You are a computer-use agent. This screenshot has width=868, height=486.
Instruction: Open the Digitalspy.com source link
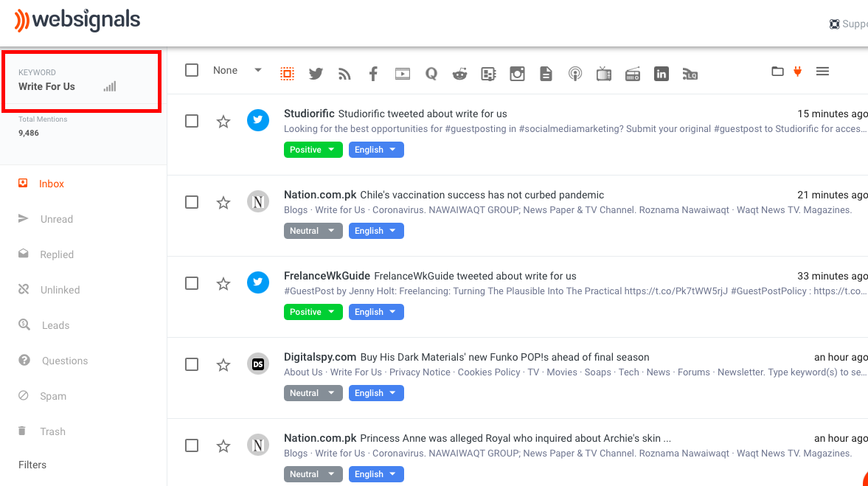[x=320, y=357]
